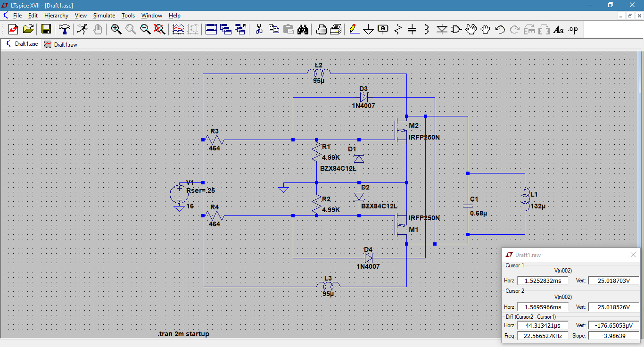Place a diode tool icon
Viewport: 644px width, 347px height.
tap(442, 29)
